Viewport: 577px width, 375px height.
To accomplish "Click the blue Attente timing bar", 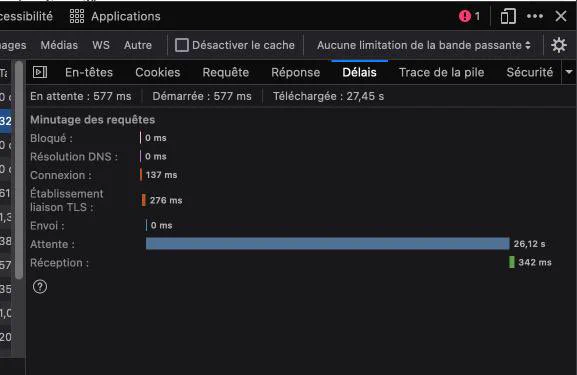I will 328,243.
